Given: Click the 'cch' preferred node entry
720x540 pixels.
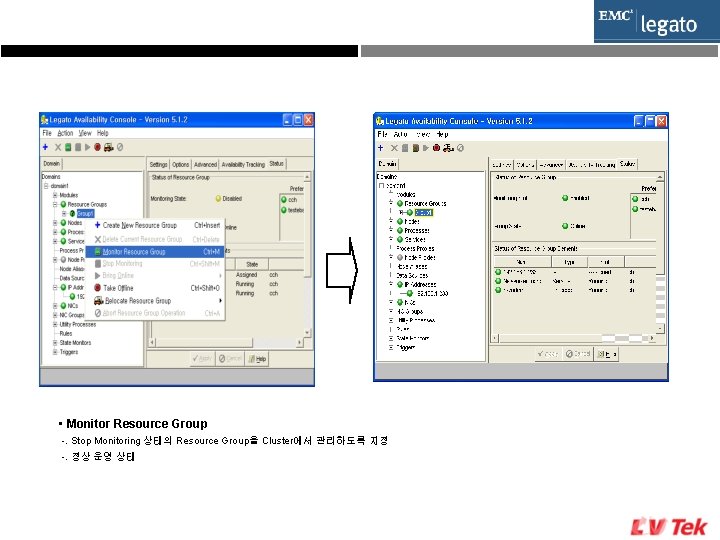Looking at the screenshot, I should click(x=292, y=200).
